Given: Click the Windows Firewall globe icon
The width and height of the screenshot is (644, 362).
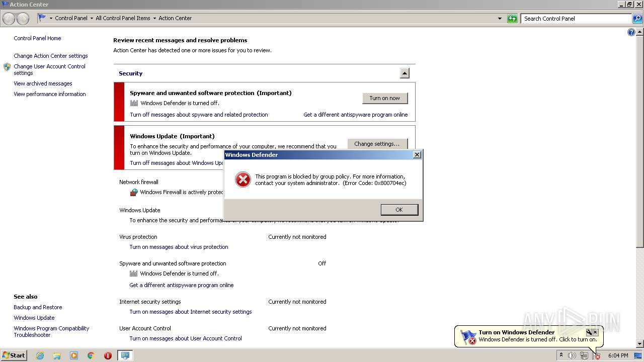Looking at the screenshot, I should [134, 192].
